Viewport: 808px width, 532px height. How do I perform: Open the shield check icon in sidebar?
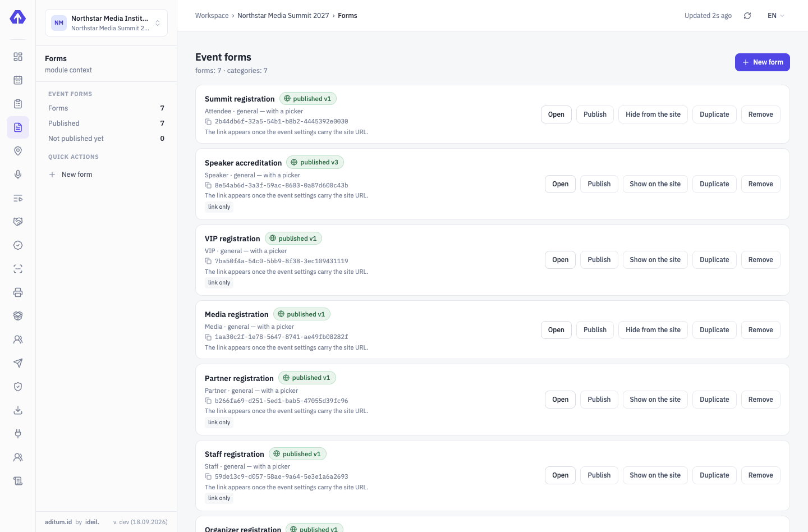(x=18, y=387)
